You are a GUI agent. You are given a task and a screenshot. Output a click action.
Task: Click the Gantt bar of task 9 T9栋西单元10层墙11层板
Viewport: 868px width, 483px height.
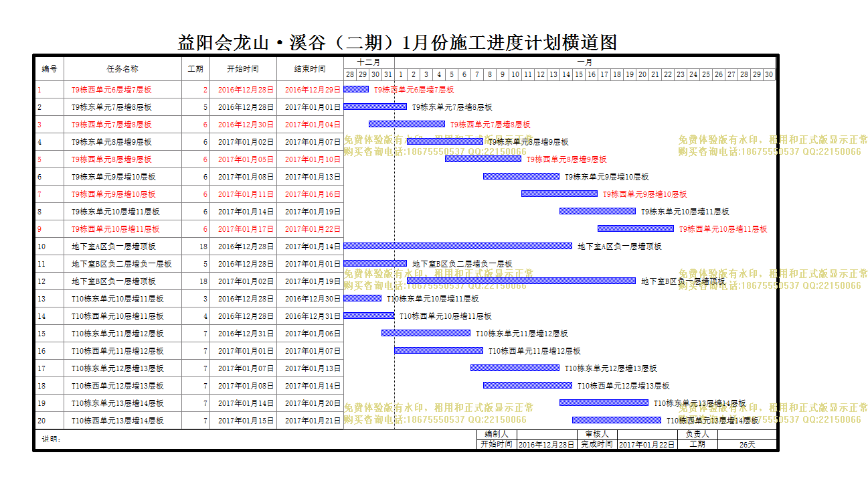(636, 228)
